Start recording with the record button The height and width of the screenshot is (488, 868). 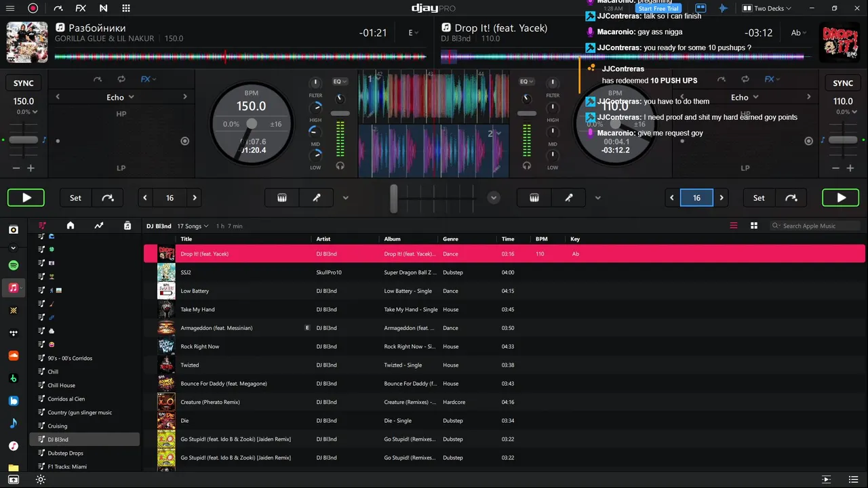click(33, 8)
